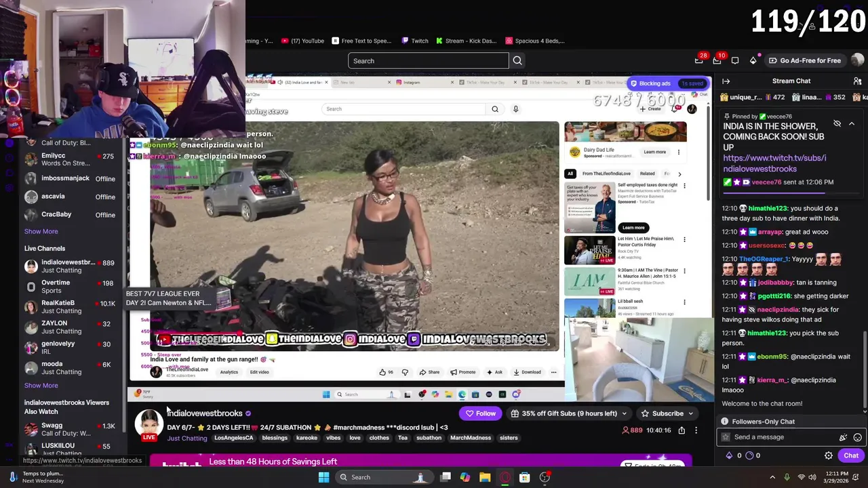
Task: Click the Windows taskbar Search box
Action: click(384, 477)
